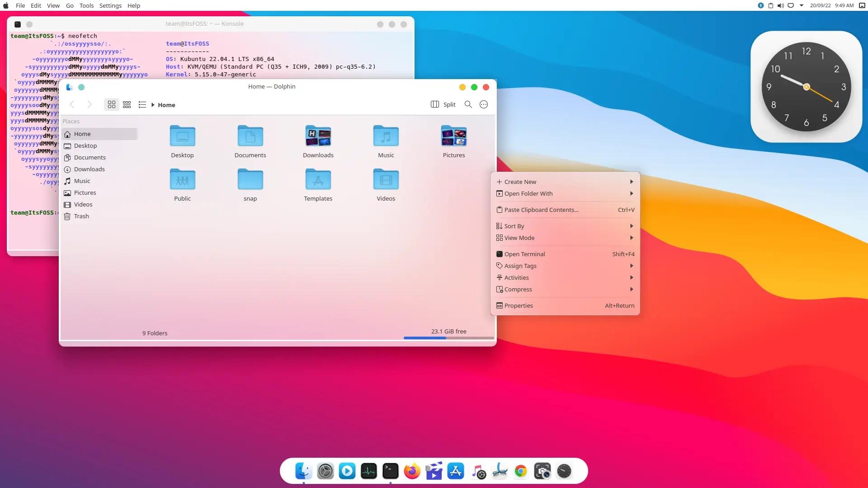
Task: Open the search bar in Dolphin
Action: 468,104
